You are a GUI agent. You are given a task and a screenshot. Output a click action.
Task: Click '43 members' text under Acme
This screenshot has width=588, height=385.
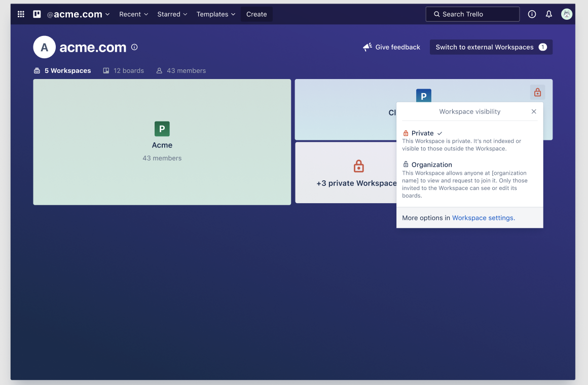pyautogui.click(x=162, y=158)
